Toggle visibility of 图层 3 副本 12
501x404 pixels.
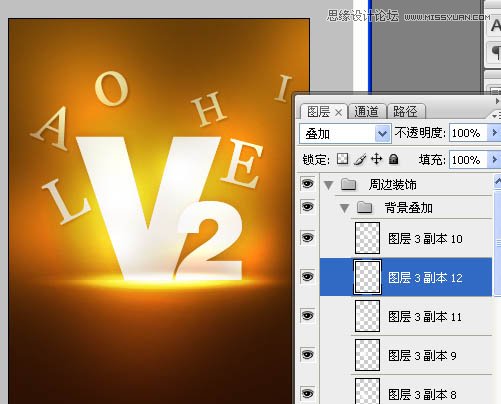click(x=307, y=276)
